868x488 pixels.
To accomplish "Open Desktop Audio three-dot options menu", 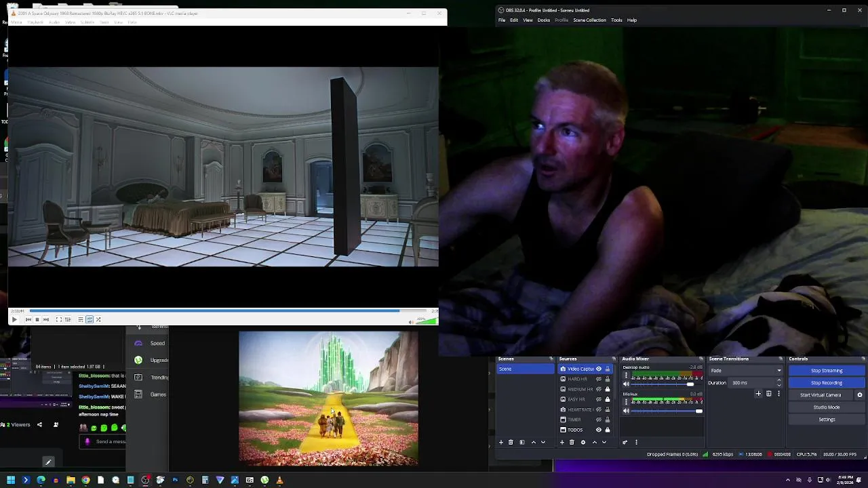I will coord(626,376).
